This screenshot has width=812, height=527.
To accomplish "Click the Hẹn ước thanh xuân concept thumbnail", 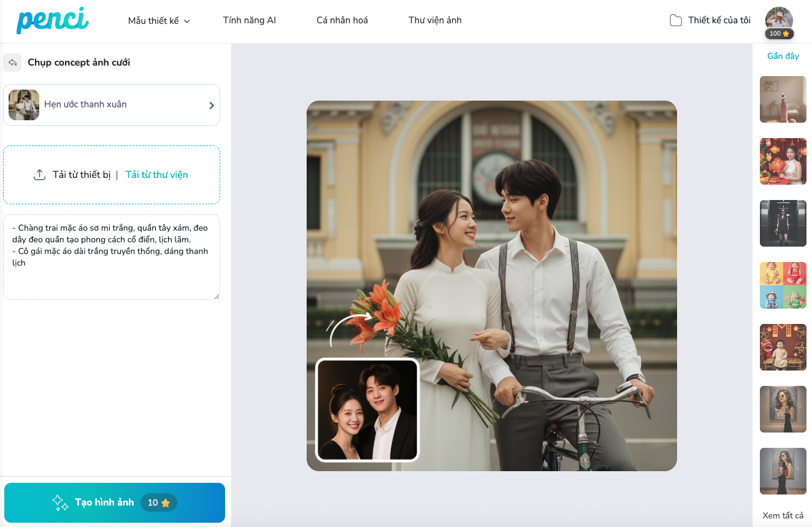I will (x=24, y=105).
